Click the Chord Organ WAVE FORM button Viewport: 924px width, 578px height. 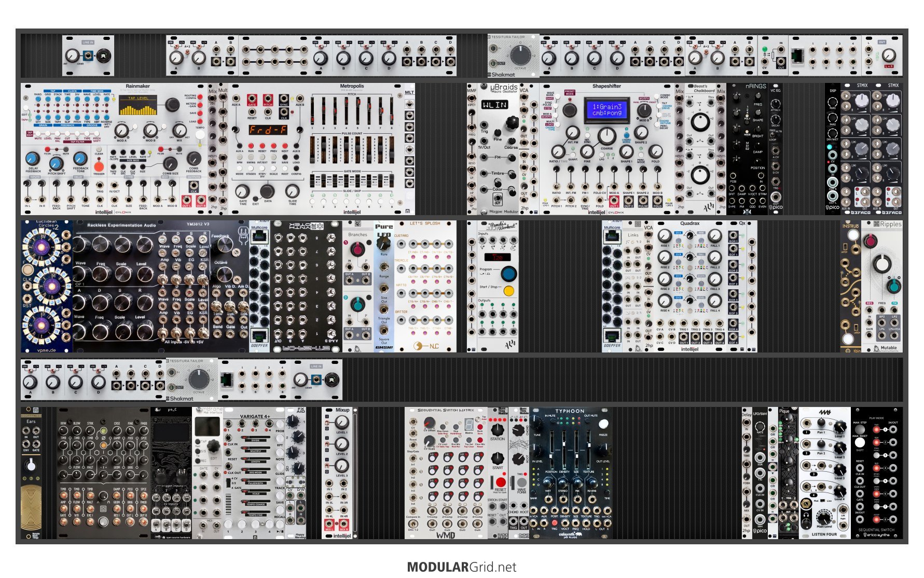click(x=521, y=482)
